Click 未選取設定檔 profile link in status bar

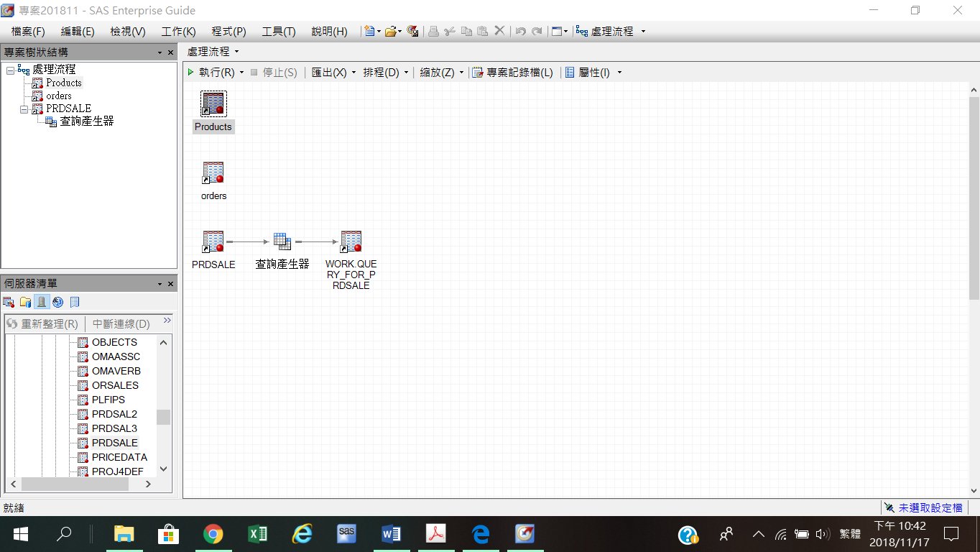pyautogui.click(x=930, y=507)
